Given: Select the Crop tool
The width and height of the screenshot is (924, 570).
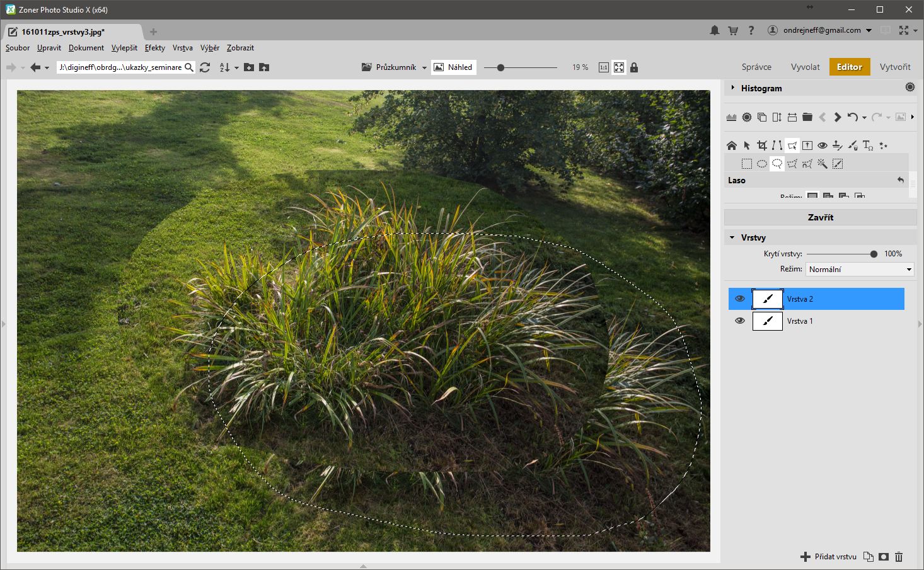Looking at the screenshot, I should (x=762, y=145).
